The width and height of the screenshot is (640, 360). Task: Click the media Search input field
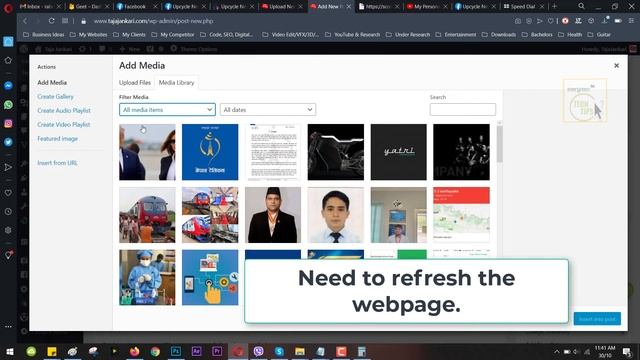462,109
